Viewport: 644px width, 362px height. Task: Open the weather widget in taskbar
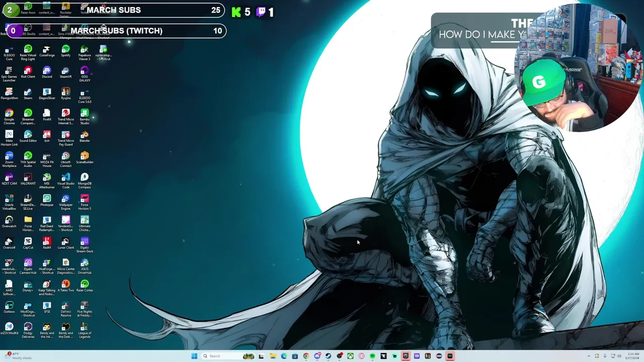click(18, 356)
